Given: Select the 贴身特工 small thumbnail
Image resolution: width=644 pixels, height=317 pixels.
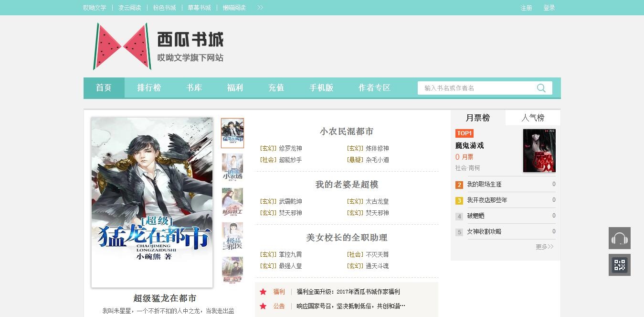Looking at the screenshot, I should pos(232,202).
